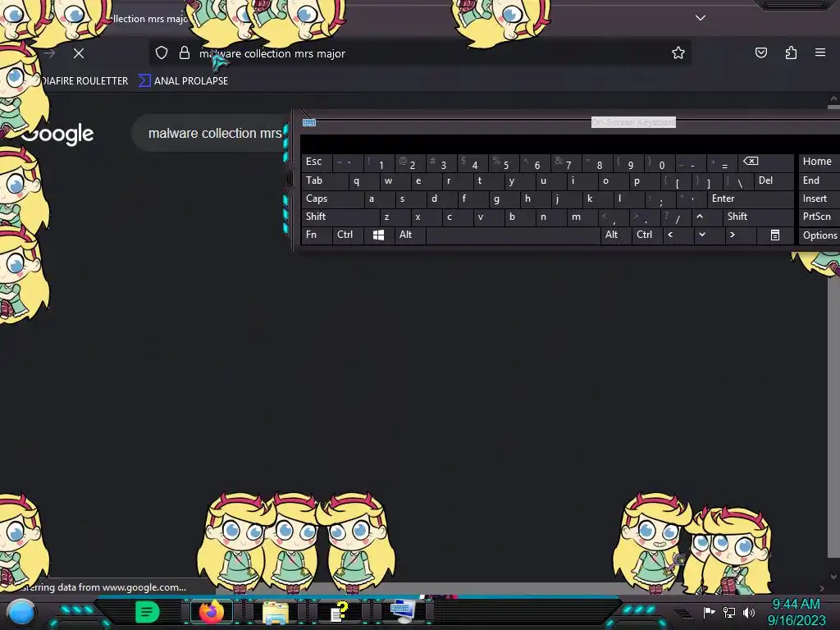Viewport: 840px width, 630px height.
Task: Tap the Backspace key icon
Action: click(x=767, y=162)
